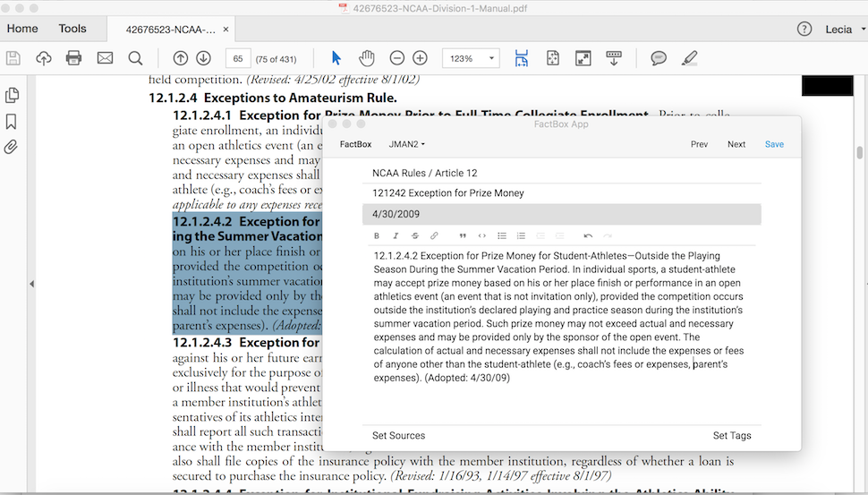The width and height of the screenshot is (868, 495).
Task: Insert a link in FactBox editor
Action: [x=434, y=236]
